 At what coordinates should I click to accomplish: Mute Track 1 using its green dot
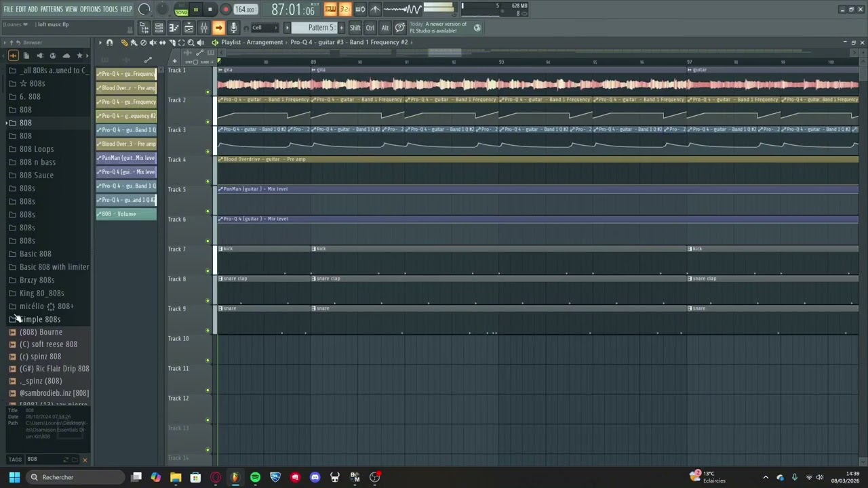coord(208,91)
